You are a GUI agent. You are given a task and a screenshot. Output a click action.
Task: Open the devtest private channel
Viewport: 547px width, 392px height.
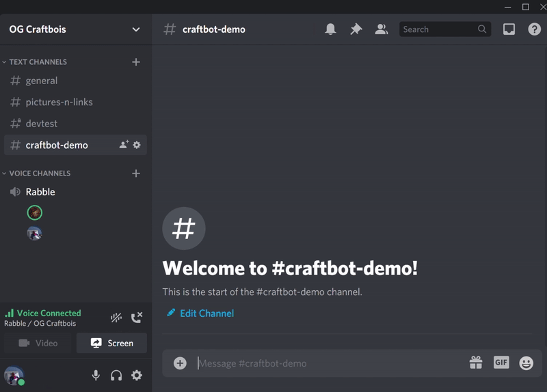click(75, 124)
